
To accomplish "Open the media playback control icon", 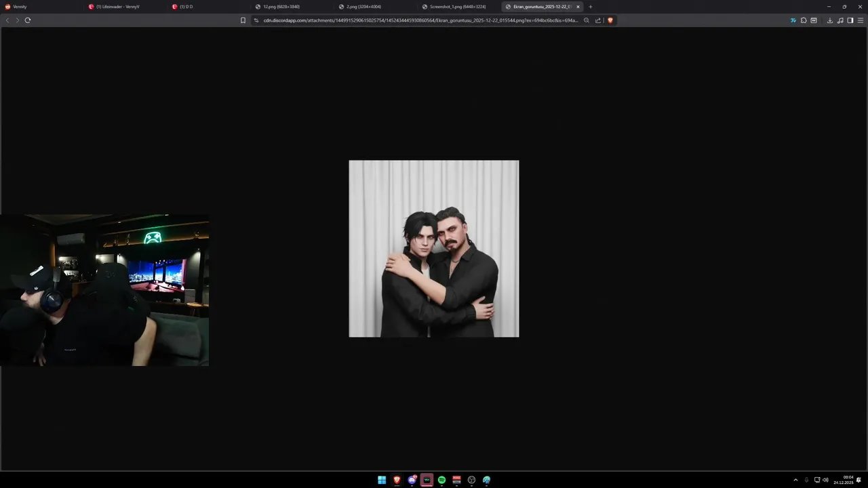I will pos(840,20).
